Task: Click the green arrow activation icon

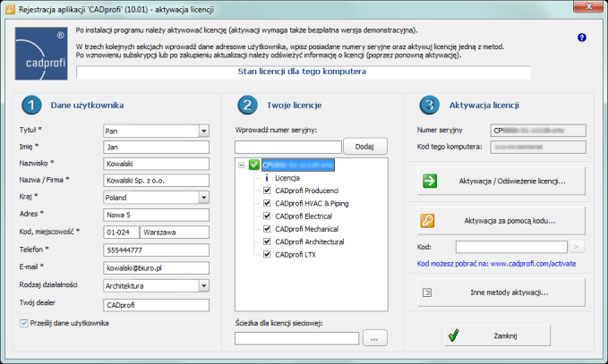Action: coord(430,181)
